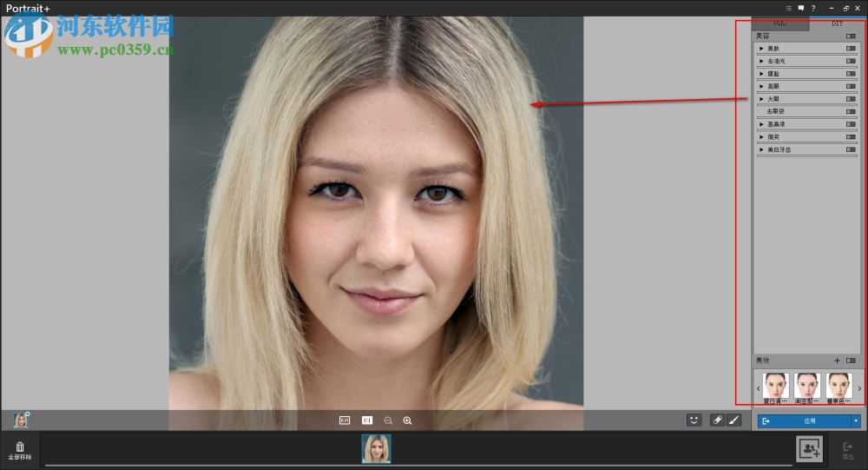
Task: Select the eraser tool icon
Action: (x=717, y=420)
